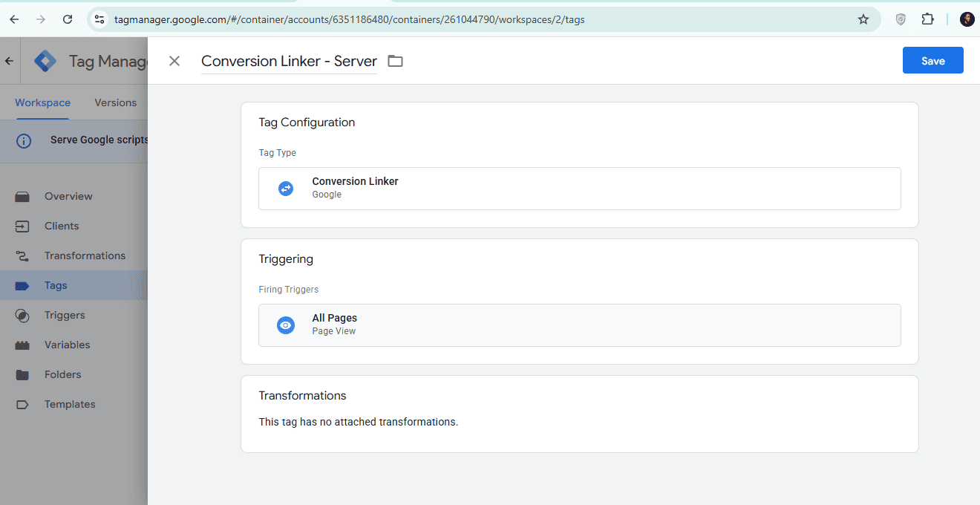Click the browser back arrow
Image resolution: width=980 pixels, height=505 pixels.
(x=14, y=19)
